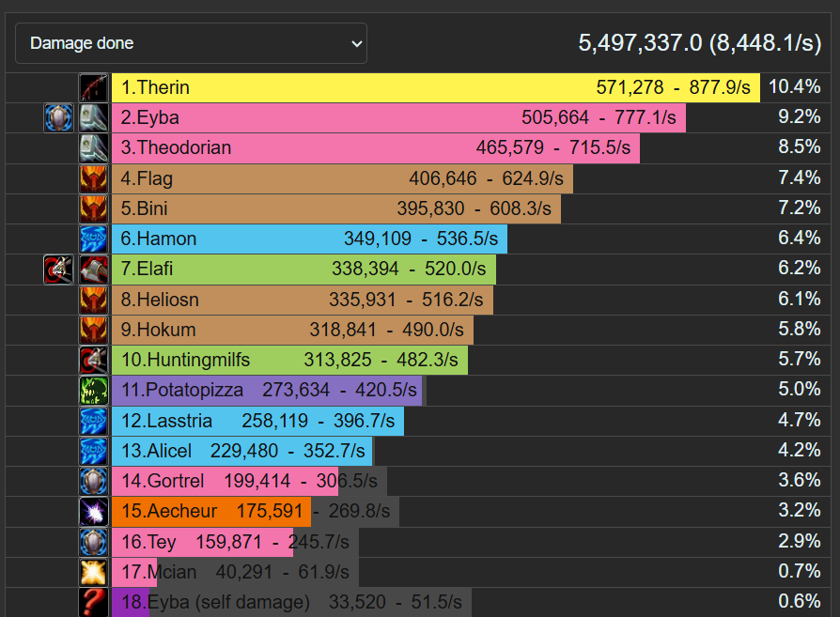Click Elafi's extra spec icon

[x=58, y=270]
